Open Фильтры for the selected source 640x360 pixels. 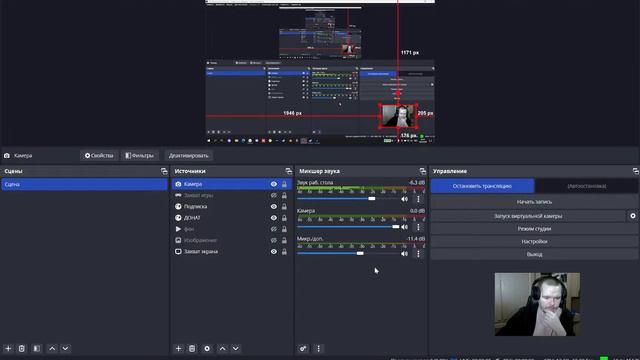click(139, 156)
